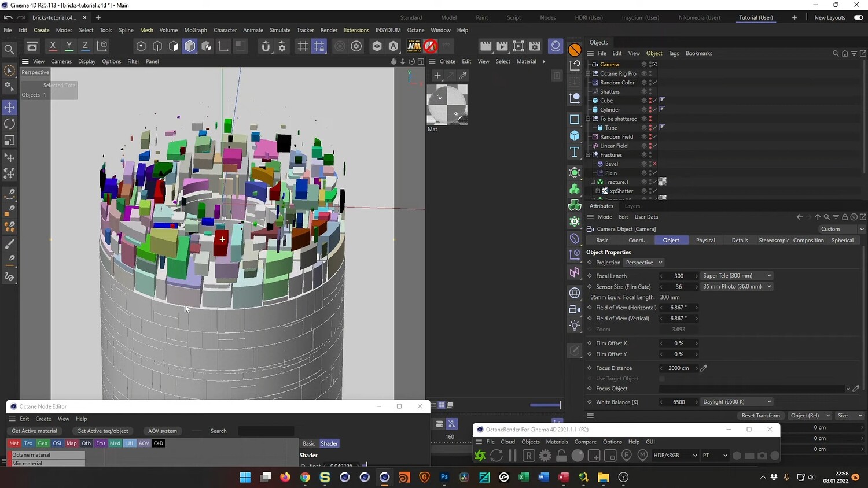868x488 pixels.
Task: Toggle the Bevel object's red X
Action: tap(654, 164)
